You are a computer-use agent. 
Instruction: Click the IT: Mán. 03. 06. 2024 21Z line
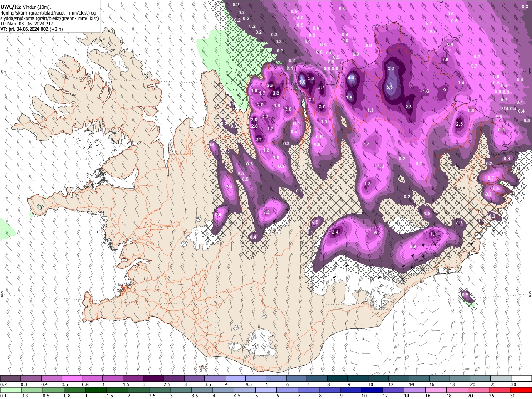27,24
